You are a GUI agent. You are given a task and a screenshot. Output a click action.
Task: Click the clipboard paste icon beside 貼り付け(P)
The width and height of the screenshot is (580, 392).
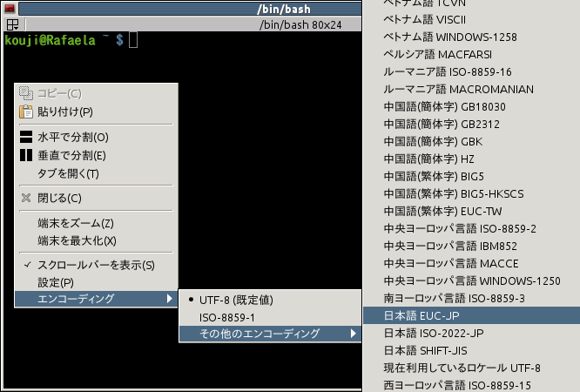click(26, 112)
